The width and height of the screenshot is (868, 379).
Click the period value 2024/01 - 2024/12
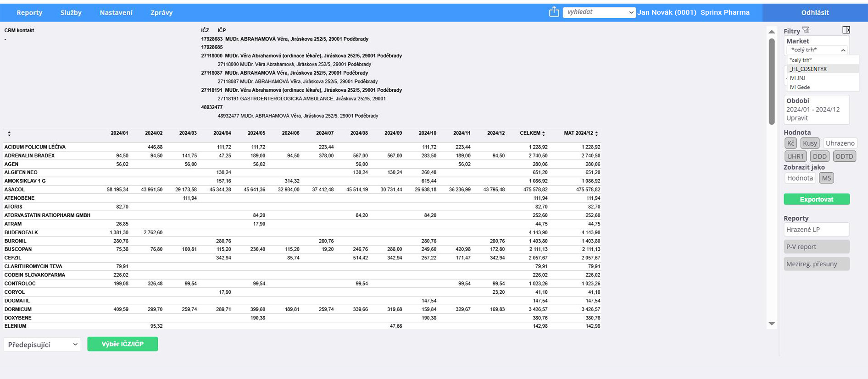click(813, 110)
